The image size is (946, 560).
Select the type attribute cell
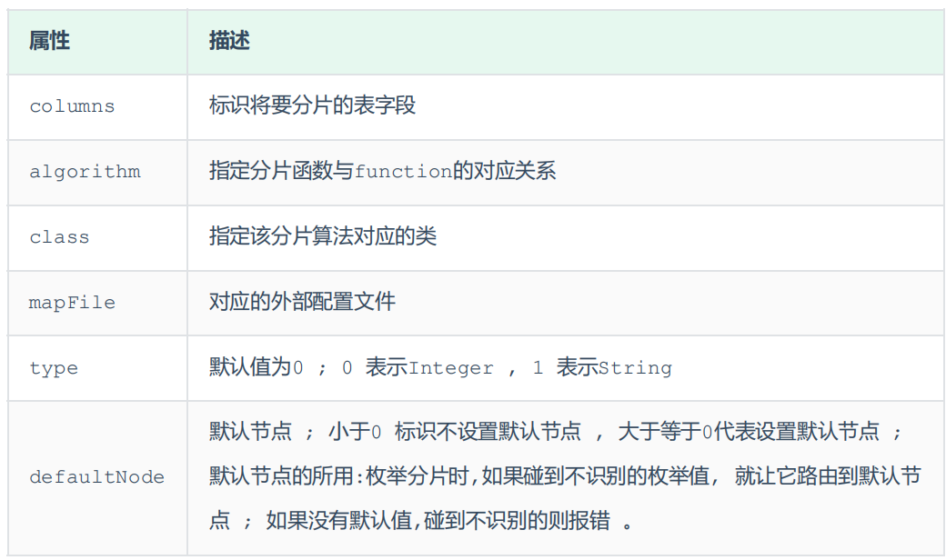(54, 368)
